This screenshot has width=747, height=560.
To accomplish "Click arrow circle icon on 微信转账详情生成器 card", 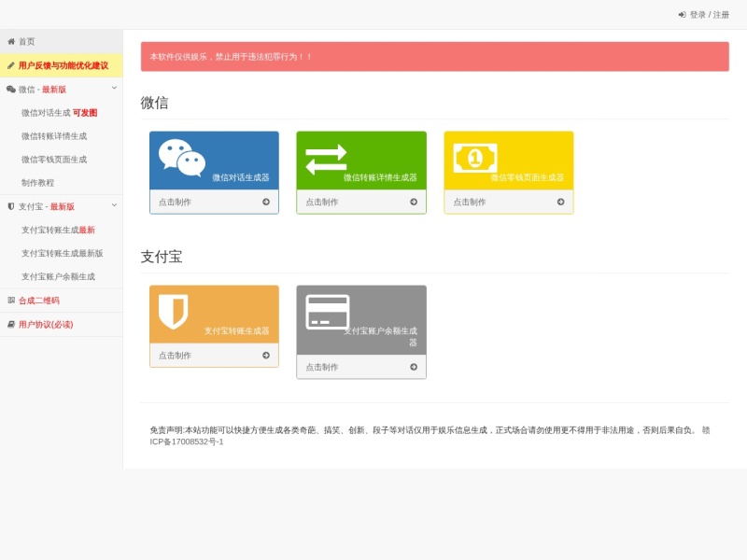I will [x=414, y=202].
